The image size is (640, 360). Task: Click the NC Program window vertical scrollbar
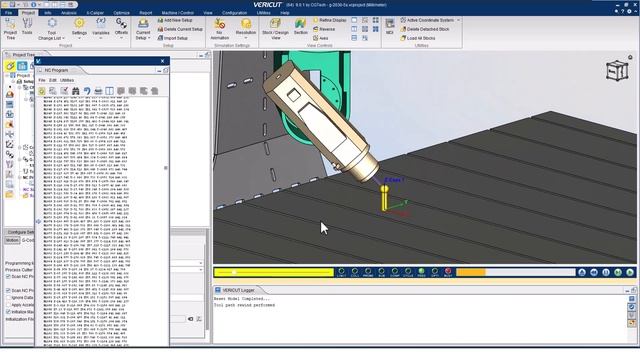point(166,168)
